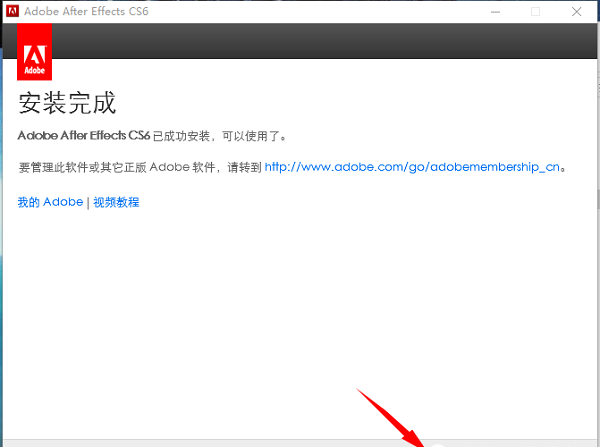Click the red Adobe logo in the header
Viewport: 600px width, 447px height.
35,53
